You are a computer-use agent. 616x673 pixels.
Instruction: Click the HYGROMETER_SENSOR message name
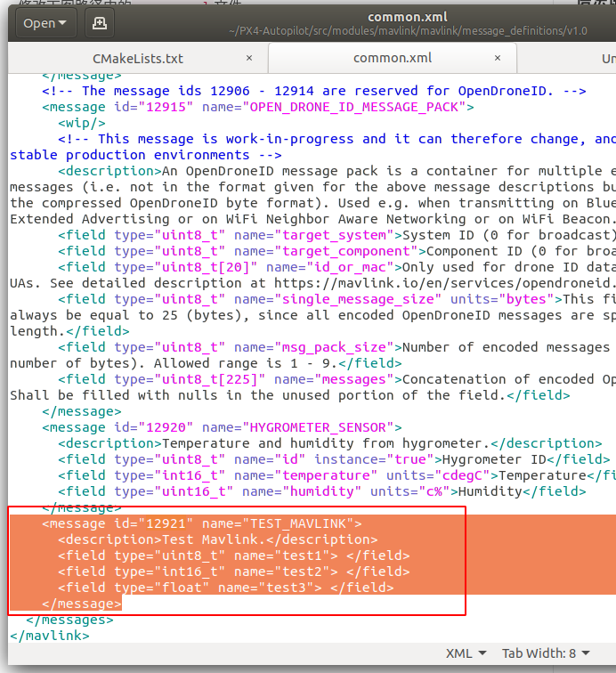(318, 427)
